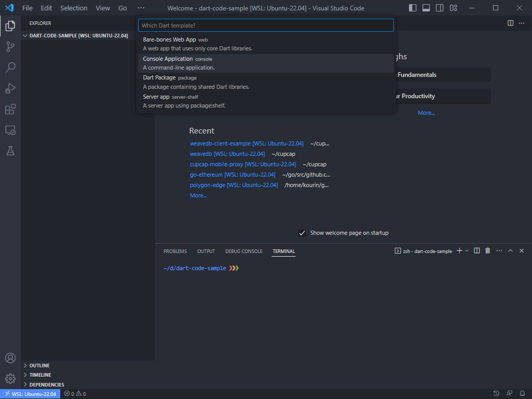Click the VS Code logo icon
Viewport: 532px width, 399px height.
coord(9,8)
